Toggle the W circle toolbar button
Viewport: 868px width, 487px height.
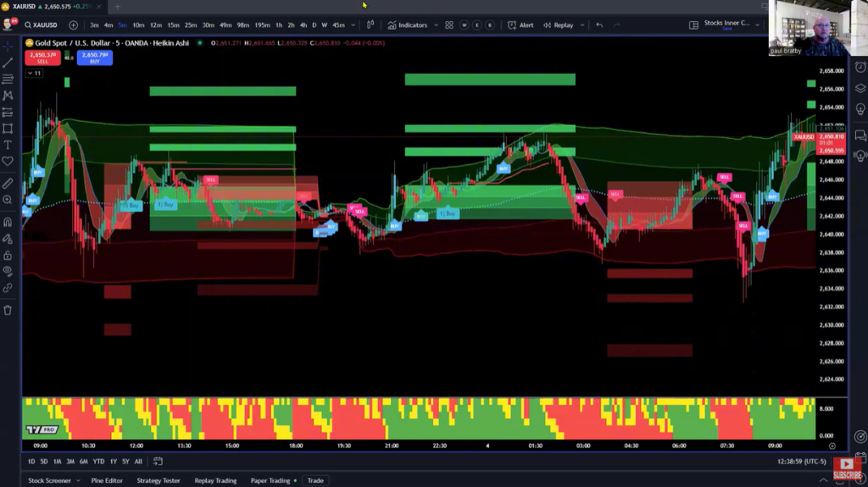point(464,25)
